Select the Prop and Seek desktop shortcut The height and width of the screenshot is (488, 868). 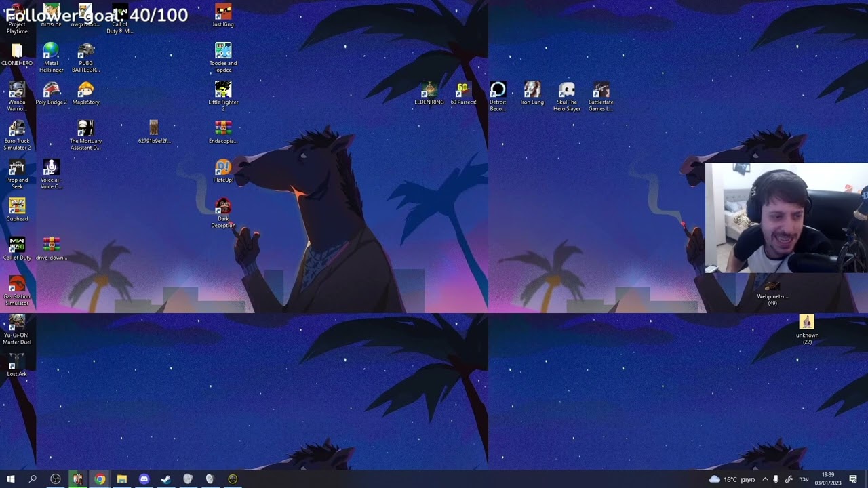point(17,175)
